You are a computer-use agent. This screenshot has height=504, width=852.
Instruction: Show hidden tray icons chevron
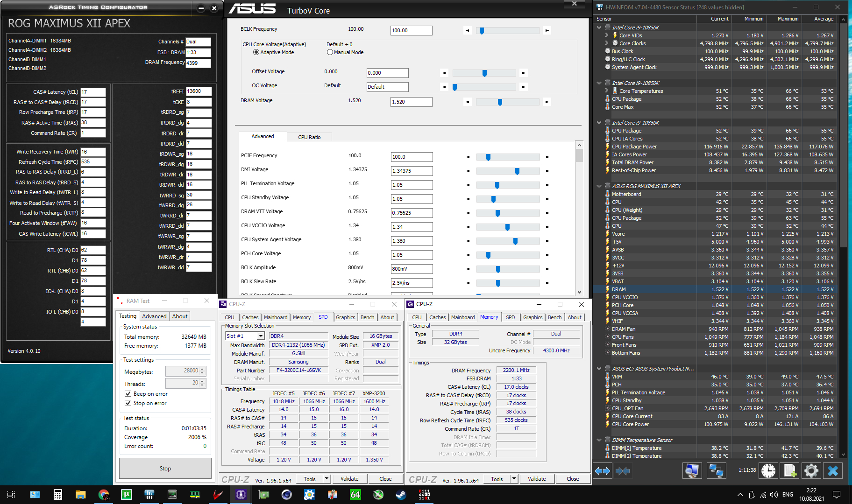point(740,495)
